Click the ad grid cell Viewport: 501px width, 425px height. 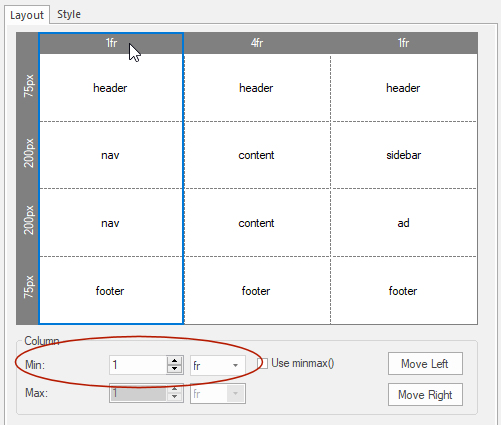(404, 223)
